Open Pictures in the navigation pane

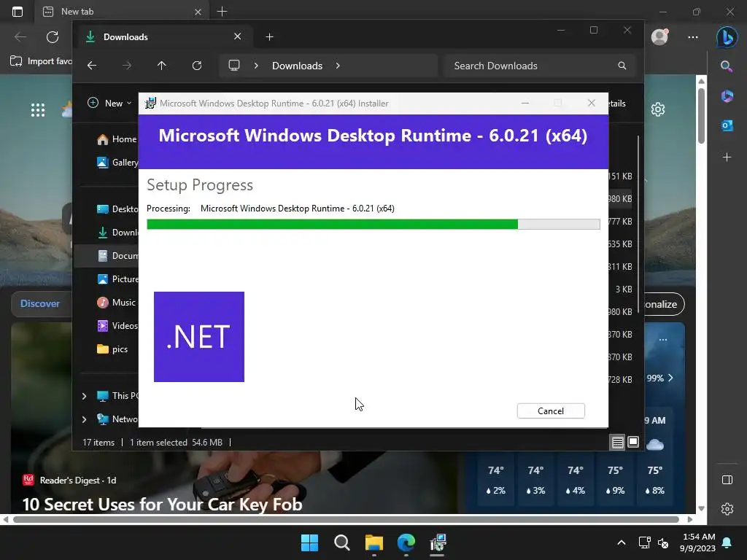click(x=117, y=279)
